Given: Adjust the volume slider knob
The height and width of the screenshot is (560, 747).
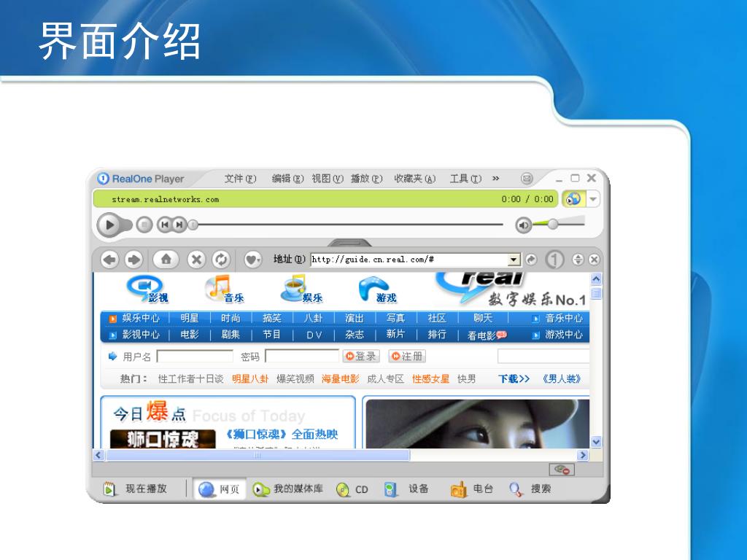Looking at the screenshot, I should 553,223.
